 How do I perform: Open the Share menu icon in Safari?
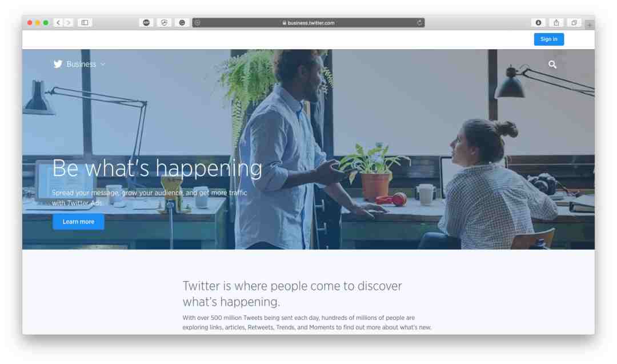(x=556, y=23)
